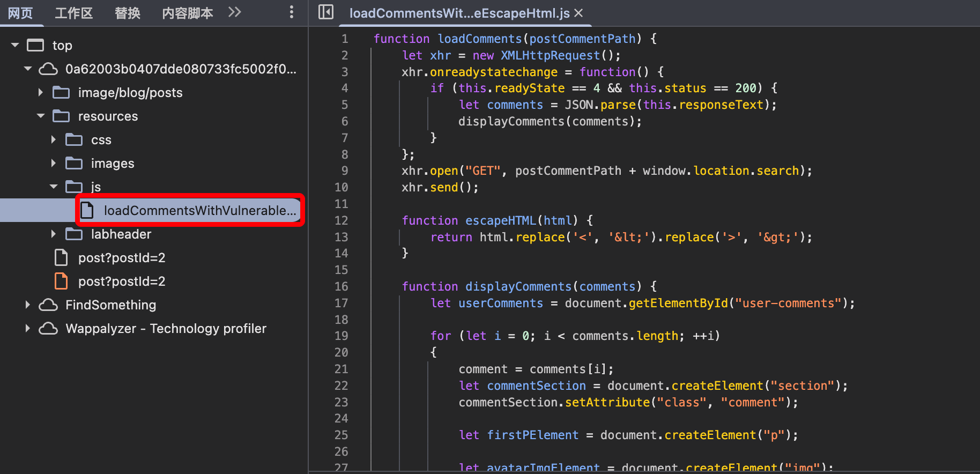Toggle the navigator sidebar panel icon
Viewport: 980px width, 474px height.
pyautogui.click(x=325, y=12)
